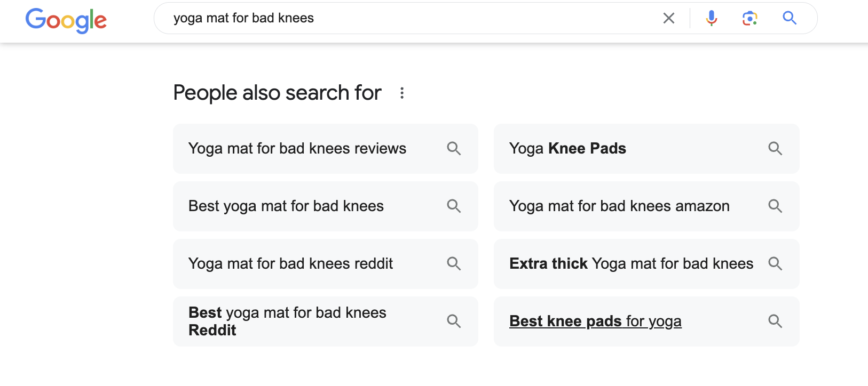Open Yoga mat for bad knees amazon

tap(646, 206)
